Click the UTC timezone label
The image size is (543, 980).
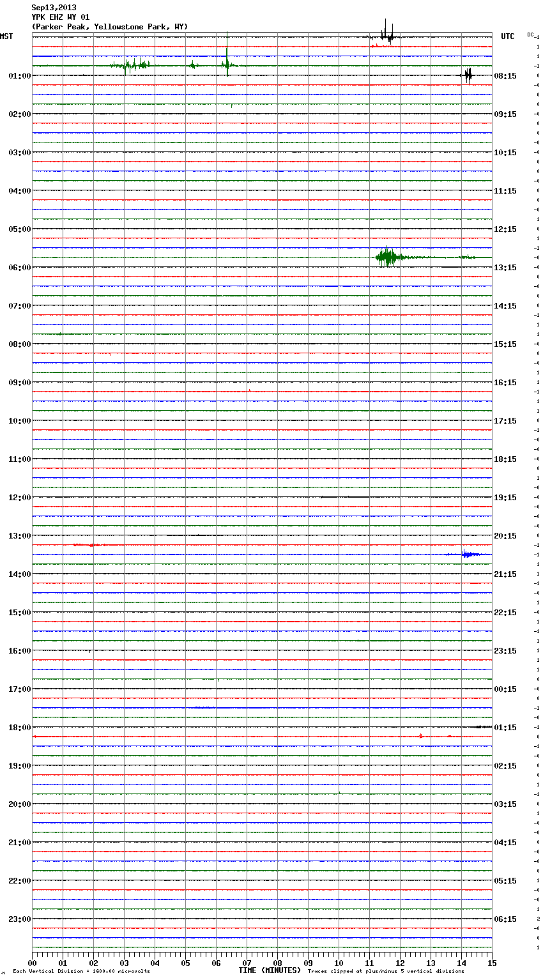pos(508,36)
